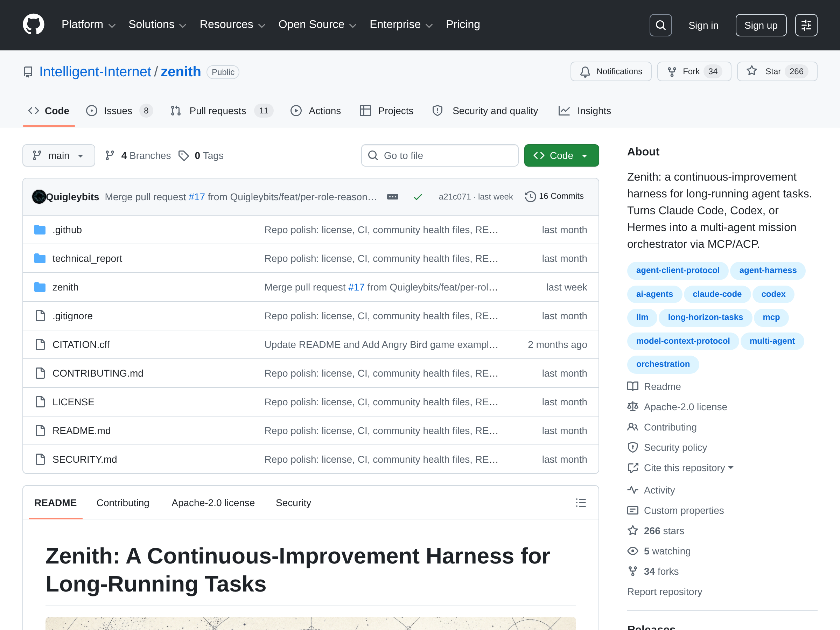The height and width of the screenshot is (630, 840).
Task: Open the 16 Commits history
Action: (x=554, y=196)
